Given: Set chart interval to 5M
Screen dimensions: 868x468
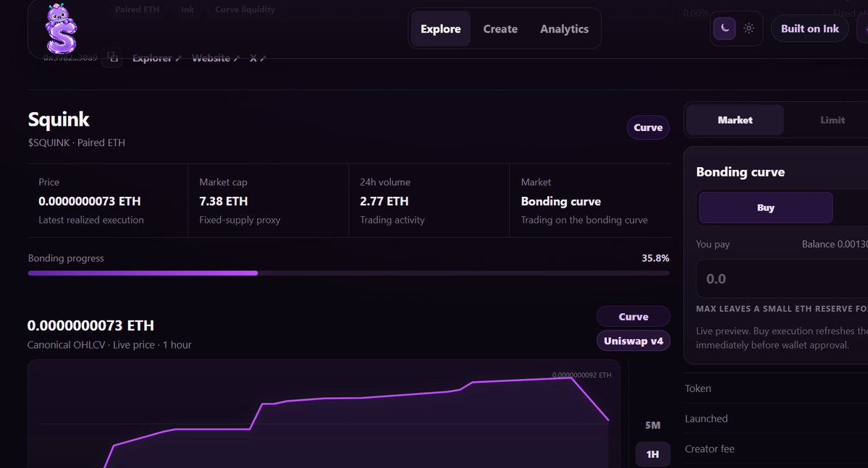Looking at the screenshot, I should (x=653, y=425).
